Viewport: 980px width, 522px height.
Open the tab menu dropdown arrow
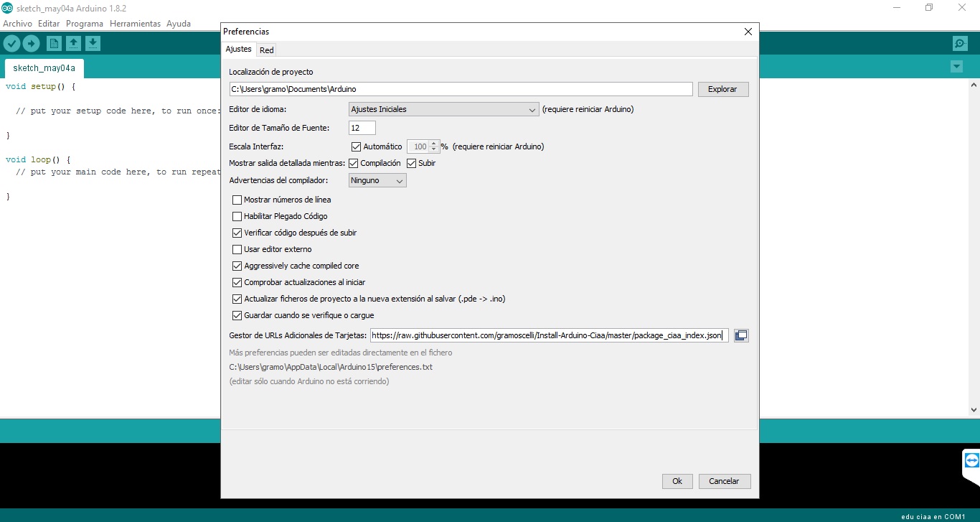[x=956, y=67]
